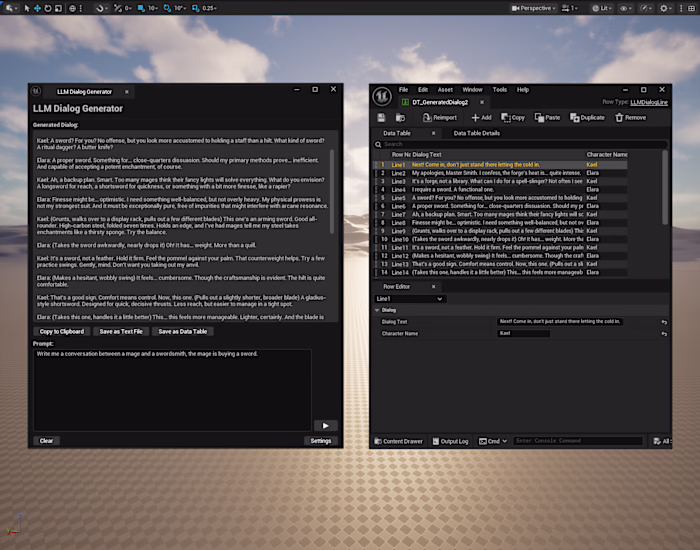Reset Character Name to default arrow

664,334
